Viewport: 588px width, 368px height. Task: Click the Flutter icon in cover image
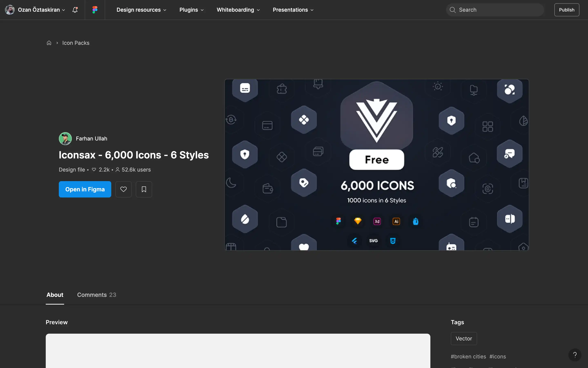click(x=354, y=241)
